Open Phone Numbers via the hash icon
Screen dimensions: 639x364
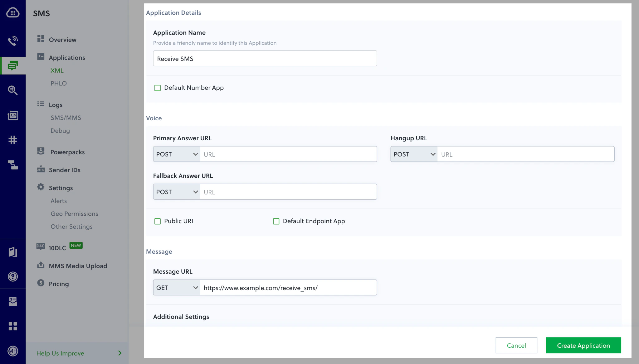coord(13,140)
